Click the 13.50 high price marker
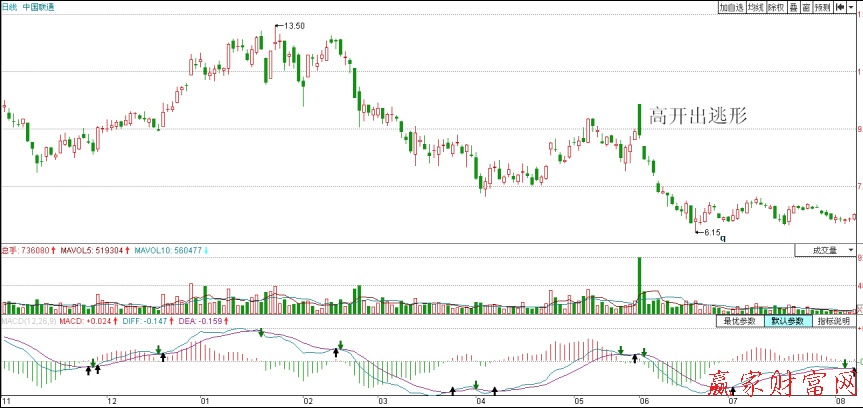This screenshot has width=863, height=408. tap(294, 23)
